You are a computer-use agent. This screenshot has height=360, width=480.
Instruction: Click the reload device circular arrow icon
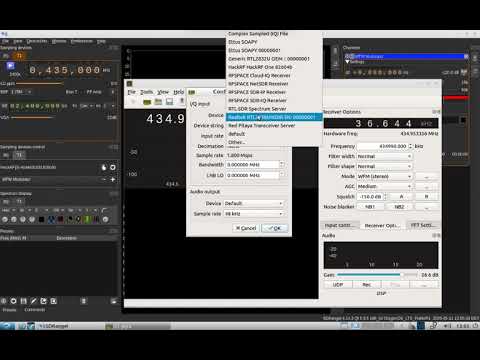[x=113, y=167]
